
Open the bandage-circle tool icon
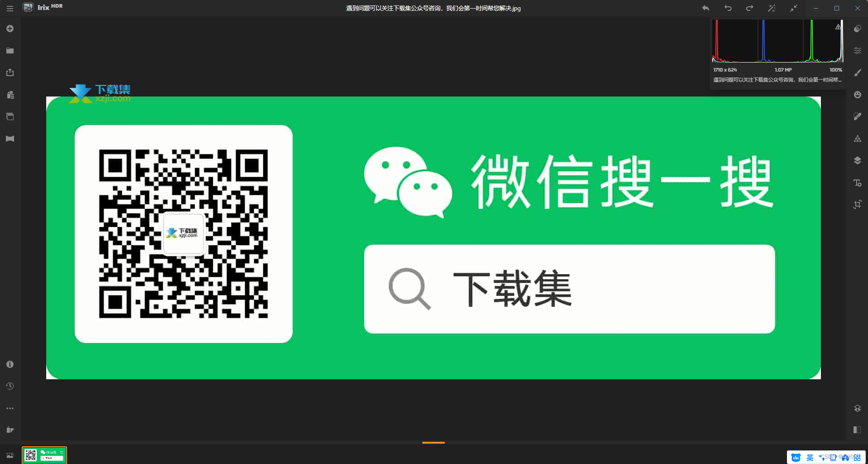[858, 29]
